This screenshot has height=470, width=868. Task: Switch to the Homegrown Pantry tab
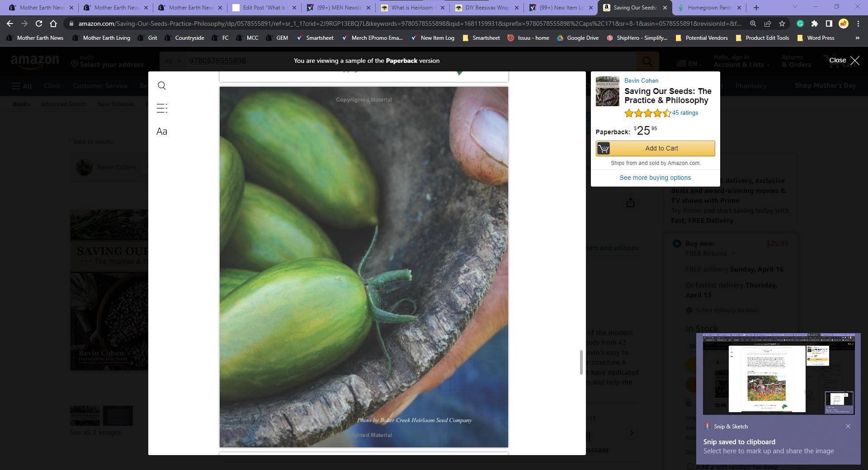pyautogui.click(x=710, y=8)
